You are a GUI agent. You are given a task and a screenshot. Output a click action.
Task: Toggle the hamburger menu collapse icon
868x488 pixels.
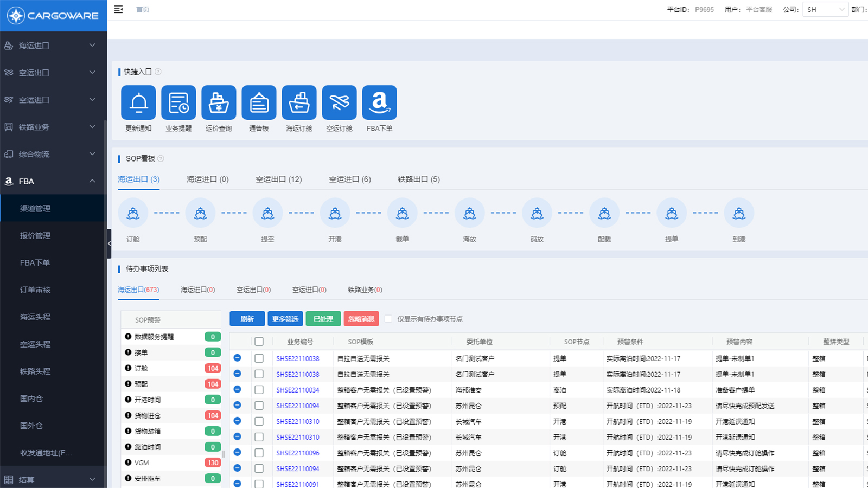click(x=118, y=9)
